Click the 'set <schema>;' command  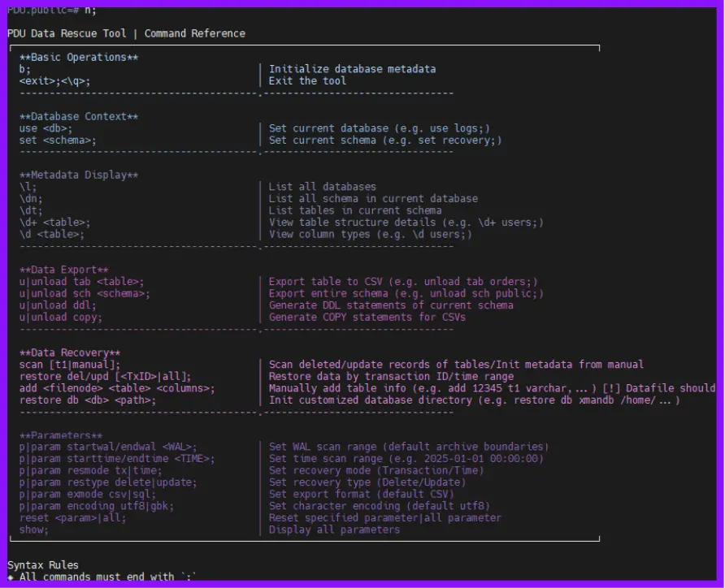(x=58, y=141)
